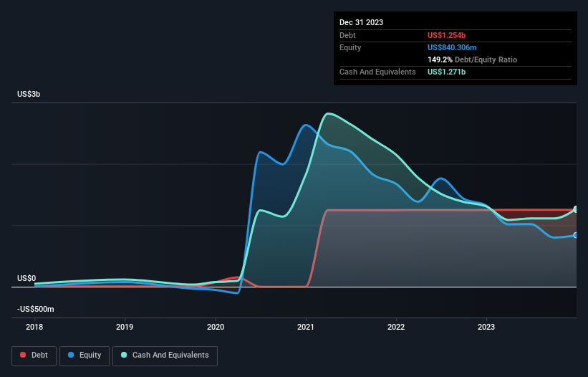Click the Equity row label in tooltip
Screen dimensions: 588x377
point(350,47)
